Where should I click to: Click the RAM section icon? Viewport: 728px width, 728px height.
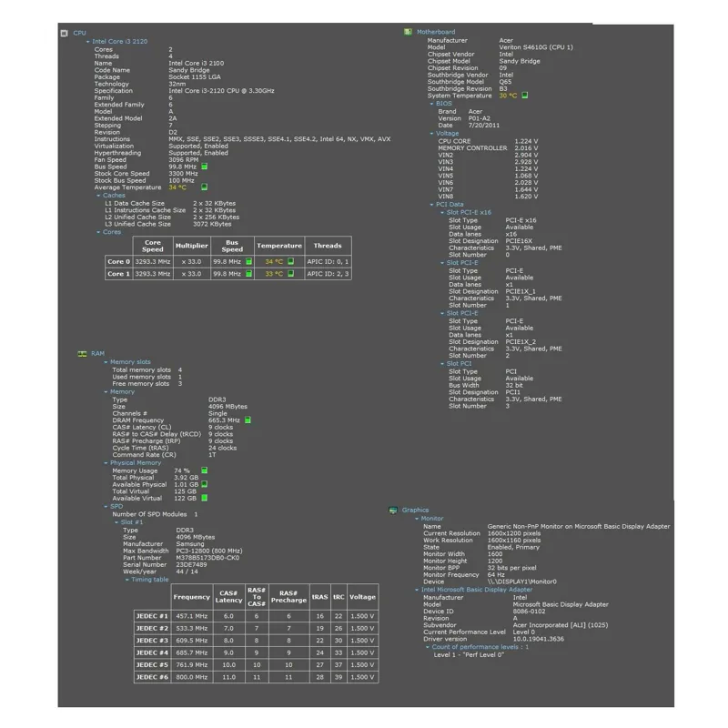82,354
